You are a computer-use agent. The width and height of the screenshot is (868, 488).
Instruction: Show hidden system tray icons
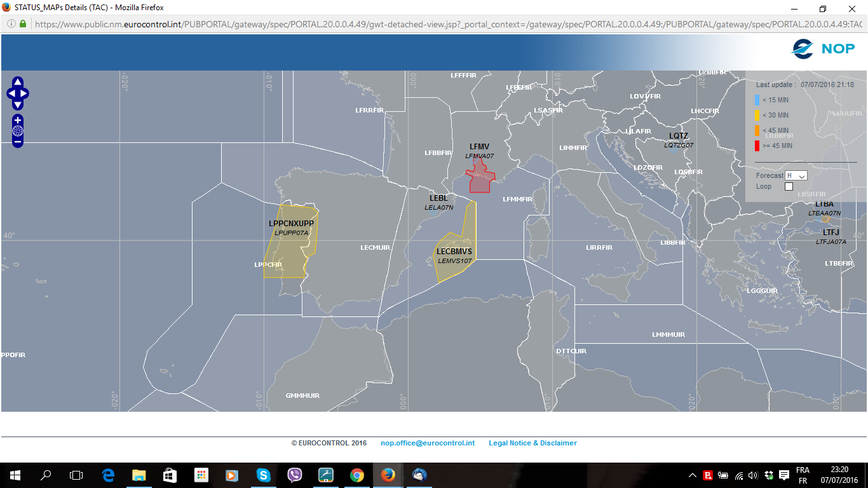coord(693,475)
